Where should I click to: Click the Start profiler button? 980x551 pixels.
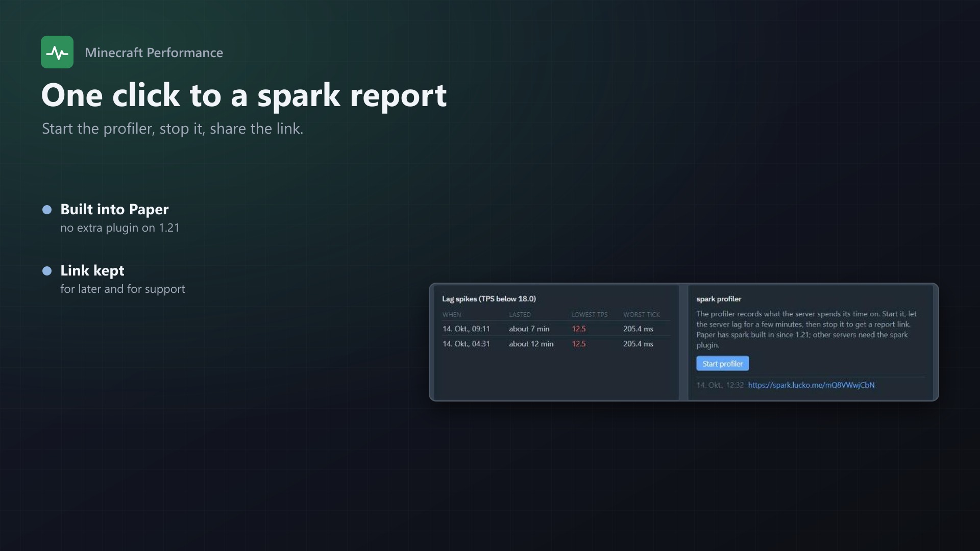[722, 364]
